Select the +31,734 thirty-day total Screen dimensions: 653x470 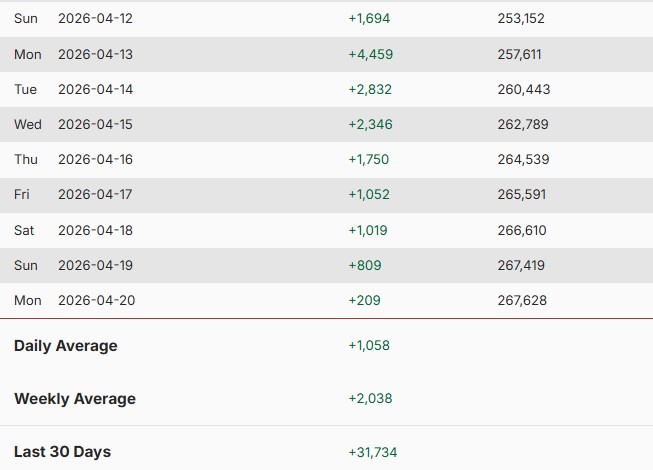point(373,452)
